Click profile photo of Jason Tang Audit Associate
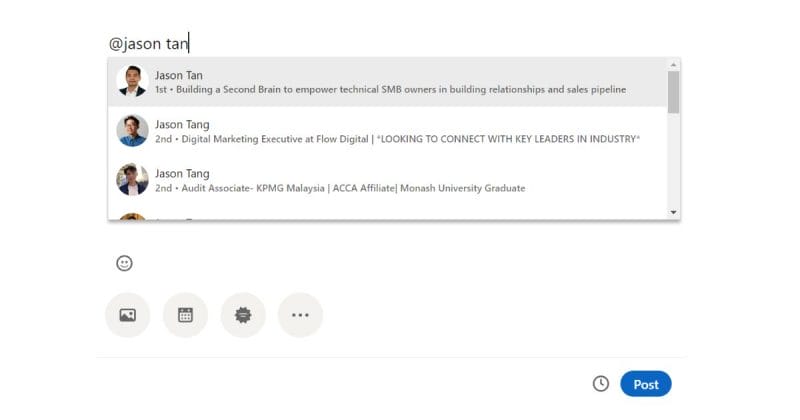 tap(132, 180)
